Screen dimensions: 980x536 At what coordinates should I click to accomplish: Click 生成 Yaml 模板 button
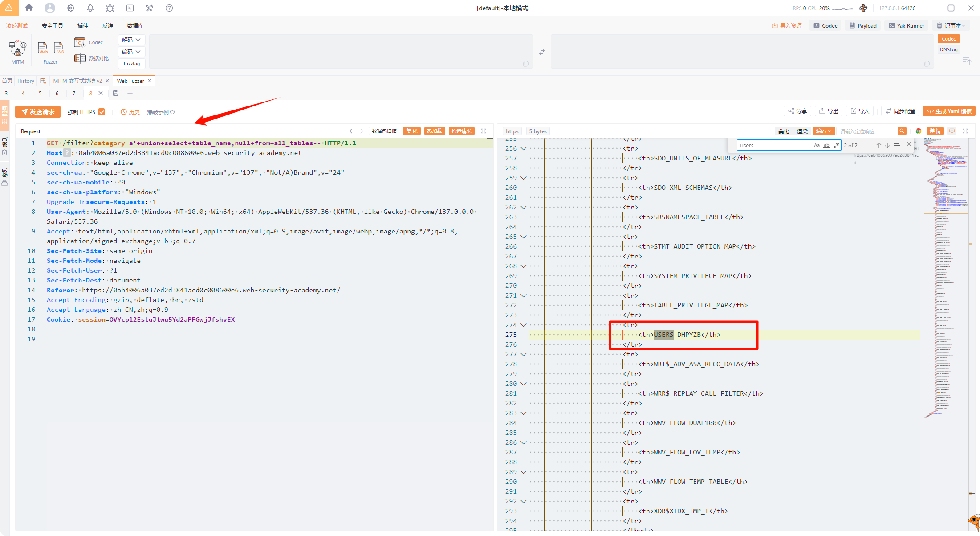click(949, 111)
